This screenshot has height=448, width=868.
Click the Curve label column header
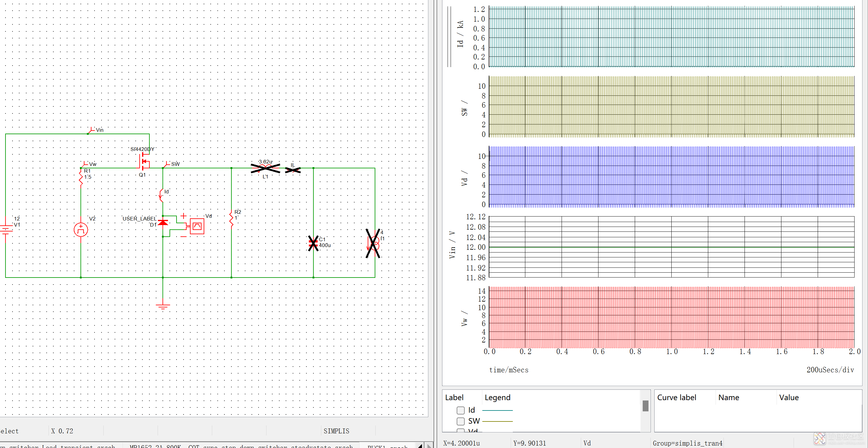[676, 397]
